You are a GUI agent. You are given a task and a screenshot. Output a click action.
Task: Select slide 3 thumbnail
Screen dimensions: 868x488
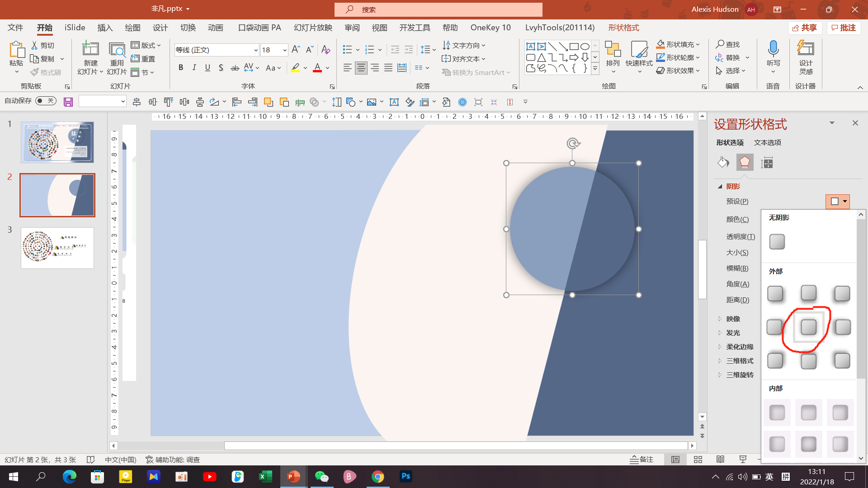click(x=57, y=248)
